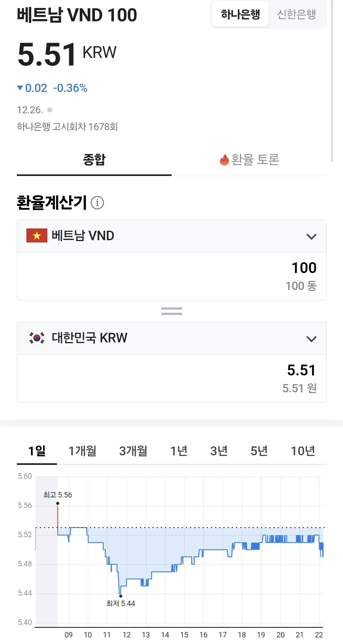
Task: Select the 하나은행 bank toggle
Action: pyautogui.click(x=240, y=14)
